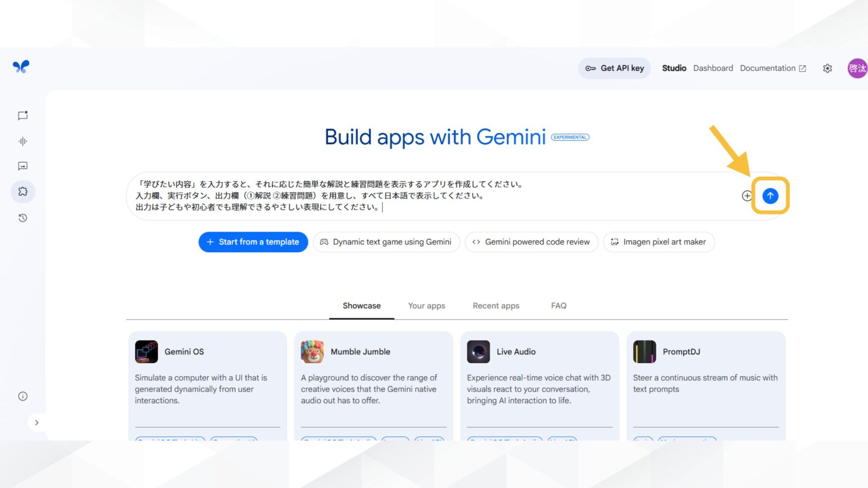Expand the sidebar with the chevron
This screenshot has width=868, height=488.
coord(37,422)
